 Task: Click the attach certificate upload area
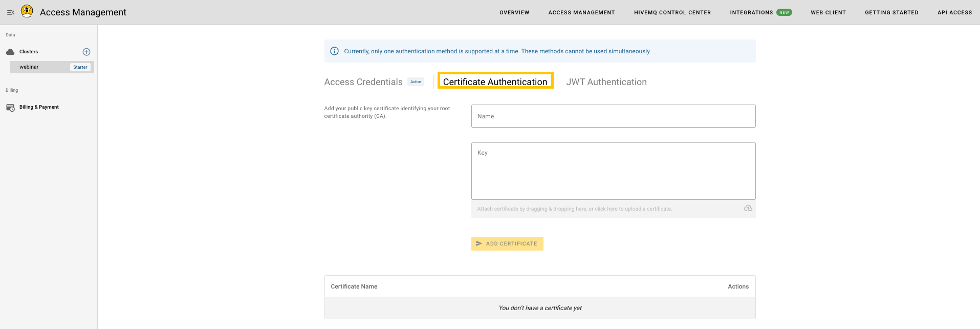613,209
